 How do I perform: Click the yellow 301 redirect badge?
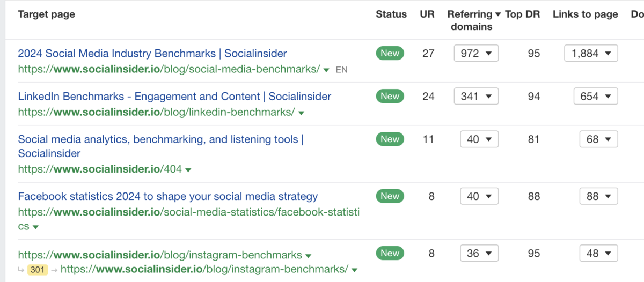point(38,270)
